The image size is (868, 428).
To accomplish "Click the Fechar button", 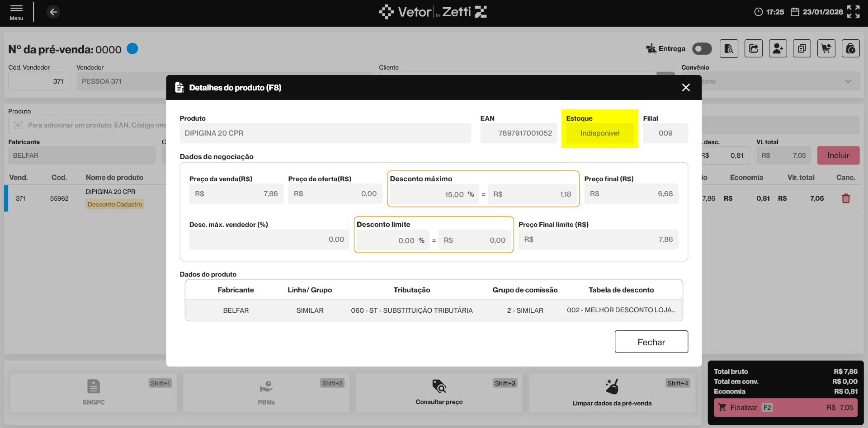I will [x=651, y=342].
